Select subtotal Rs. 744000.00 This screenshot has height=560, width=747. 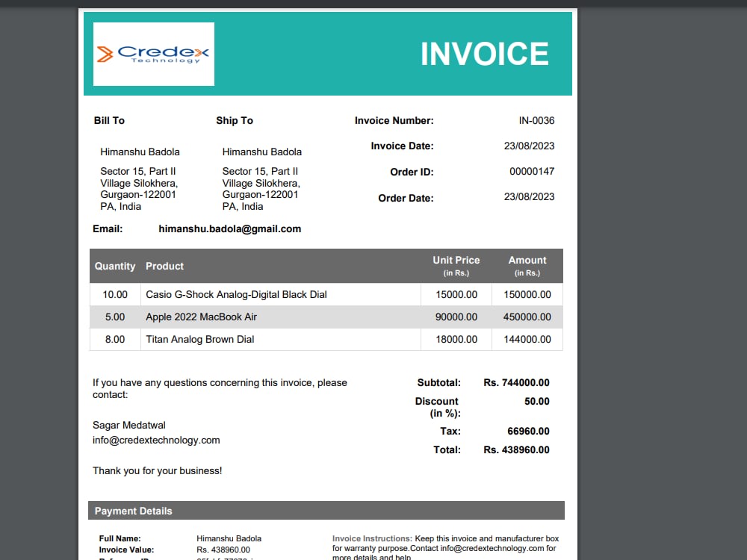tap(516, 383)
